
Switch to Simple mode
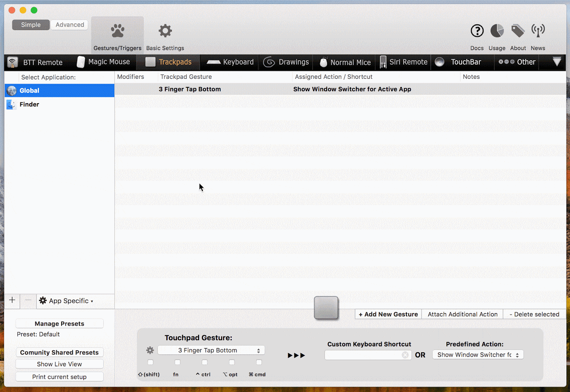coord(31,25)
